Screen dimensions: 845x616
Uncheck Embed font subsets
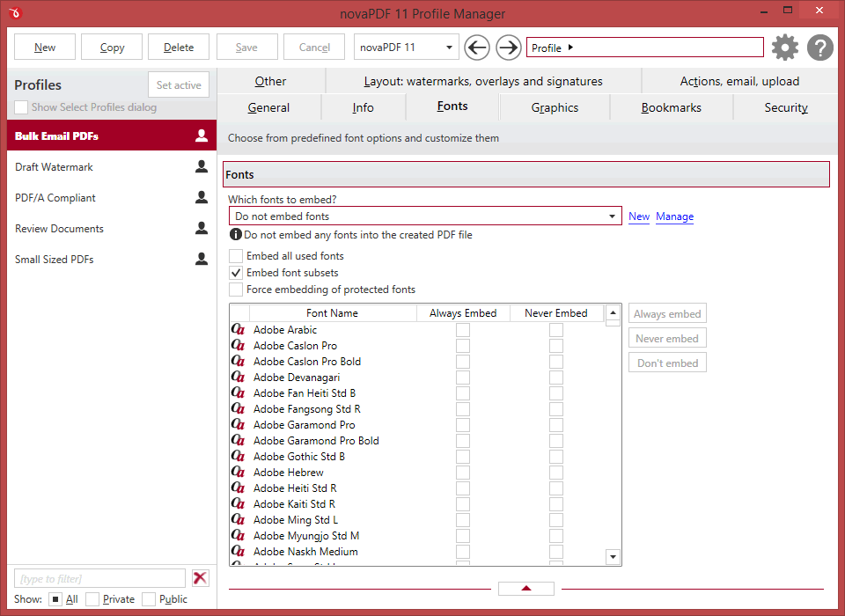point(236,272)
